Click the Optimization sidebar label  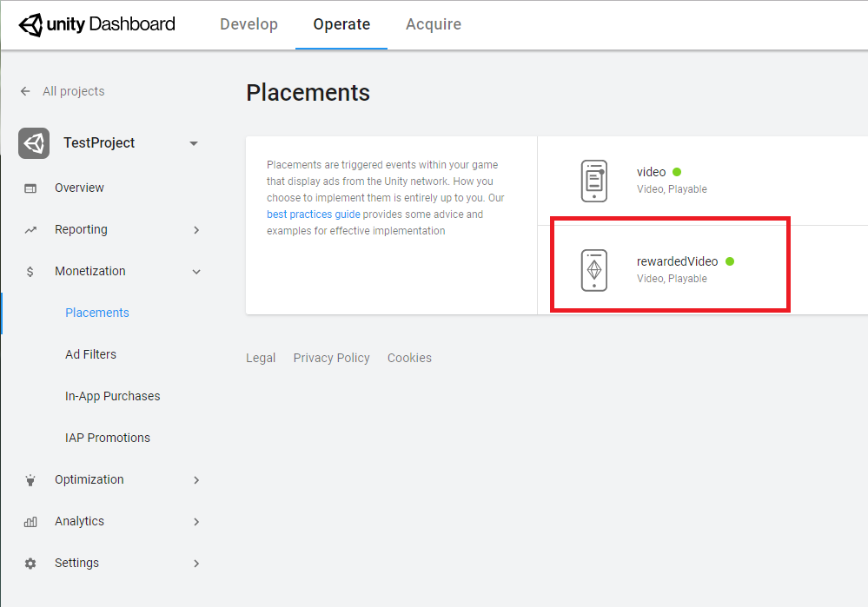coord(89,479)
